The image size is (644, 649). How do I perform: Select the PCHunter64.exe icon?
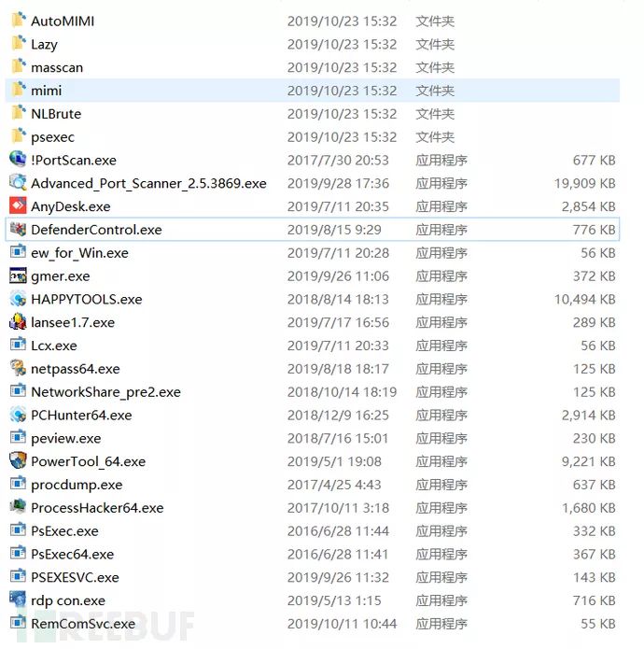tap(18, 415)
